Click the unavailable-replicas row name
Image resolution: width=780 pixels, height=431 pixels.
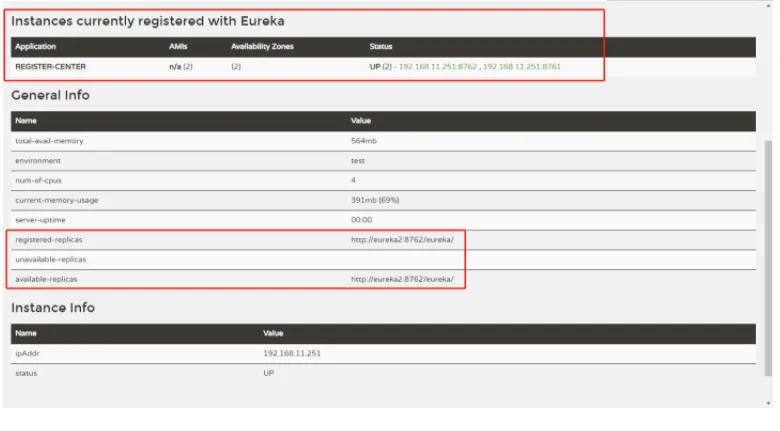[x=50, y=259]
